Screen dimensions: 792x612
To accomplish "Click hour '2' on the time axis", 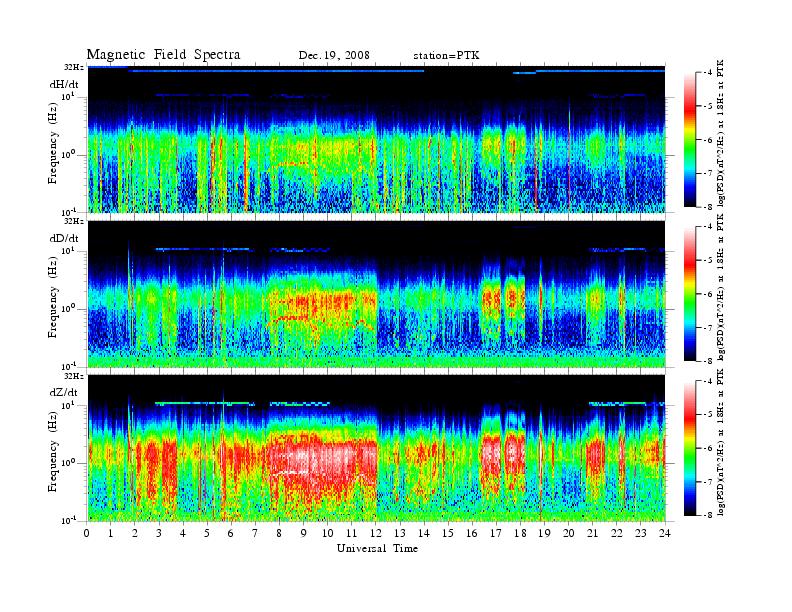I will (135, 533).
